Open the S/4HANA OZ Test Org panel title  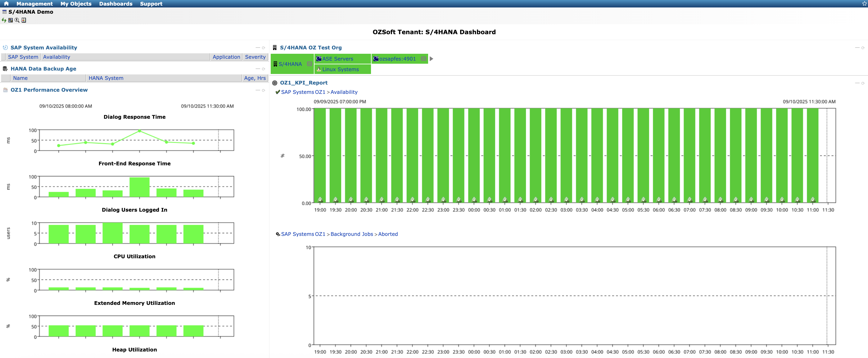coord(311,48)
